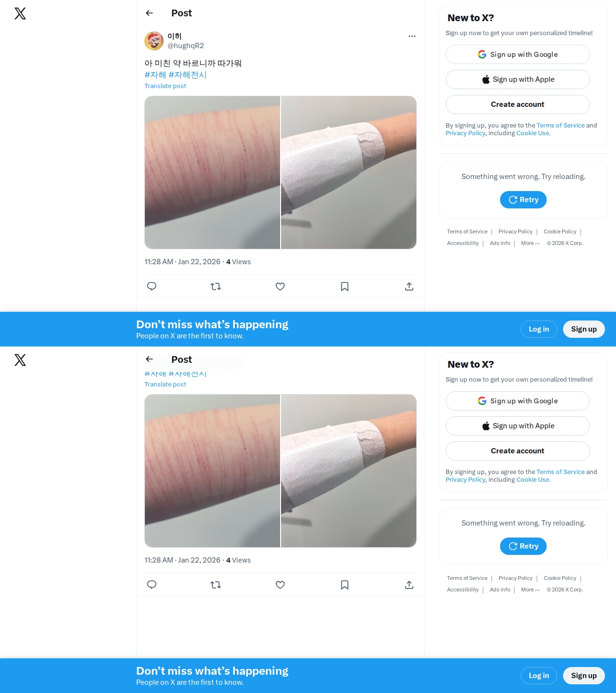Expand the More link in the upper footer
616x693 pixels.
530,243
